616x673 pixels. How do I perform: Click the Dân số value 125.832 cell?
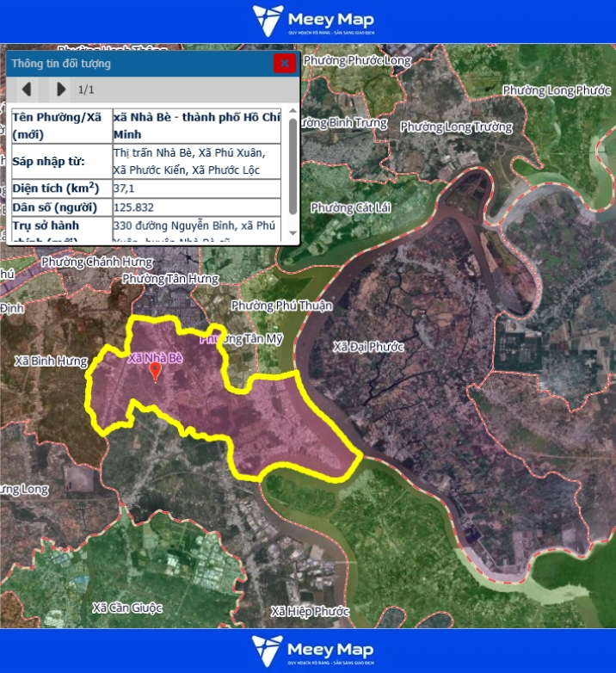coord(197,207)
